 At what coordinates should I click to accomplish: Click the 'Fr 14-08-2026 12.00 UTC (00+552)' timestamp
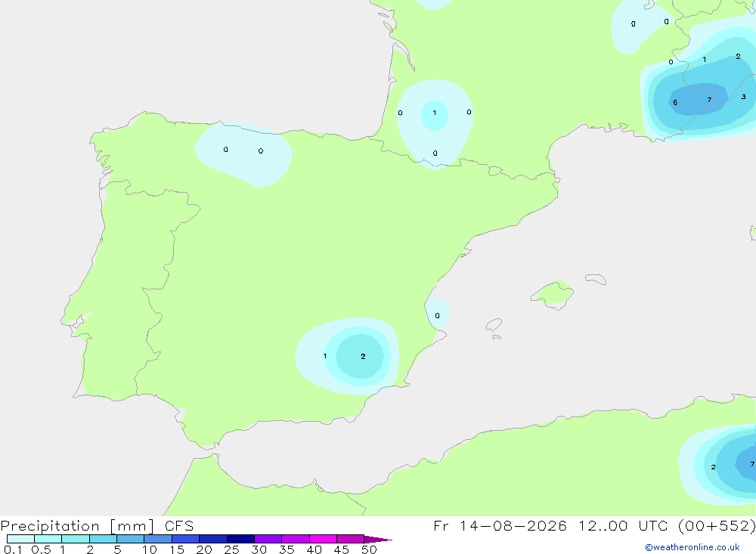(594, 525)
